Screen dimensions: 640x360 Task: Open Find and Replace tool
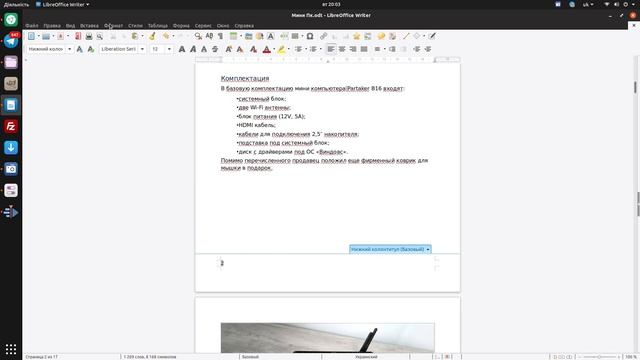(x=198, y=36)
